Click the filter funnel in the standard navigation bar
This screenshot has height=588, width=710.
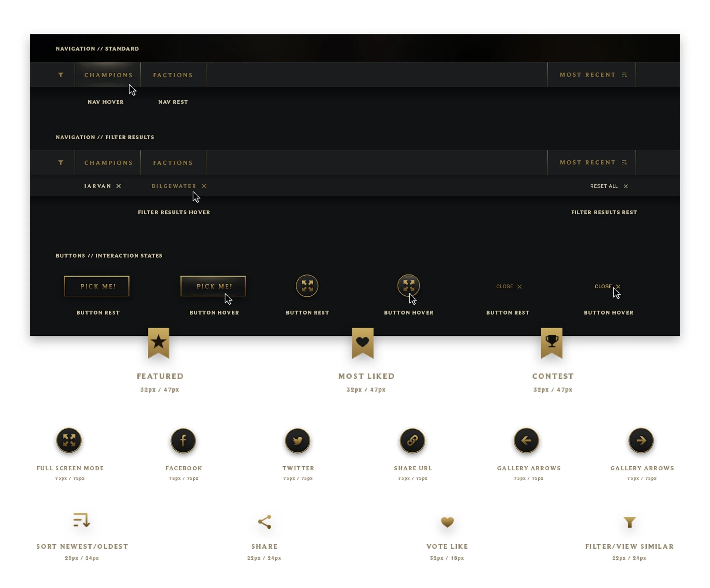click(61, 75)
